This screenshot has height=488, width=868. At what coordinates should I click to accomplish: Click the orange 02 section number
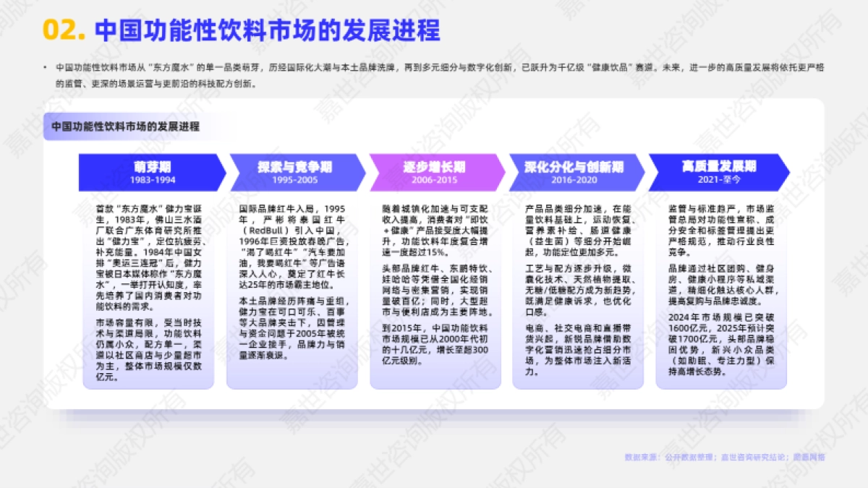point(61,27)
